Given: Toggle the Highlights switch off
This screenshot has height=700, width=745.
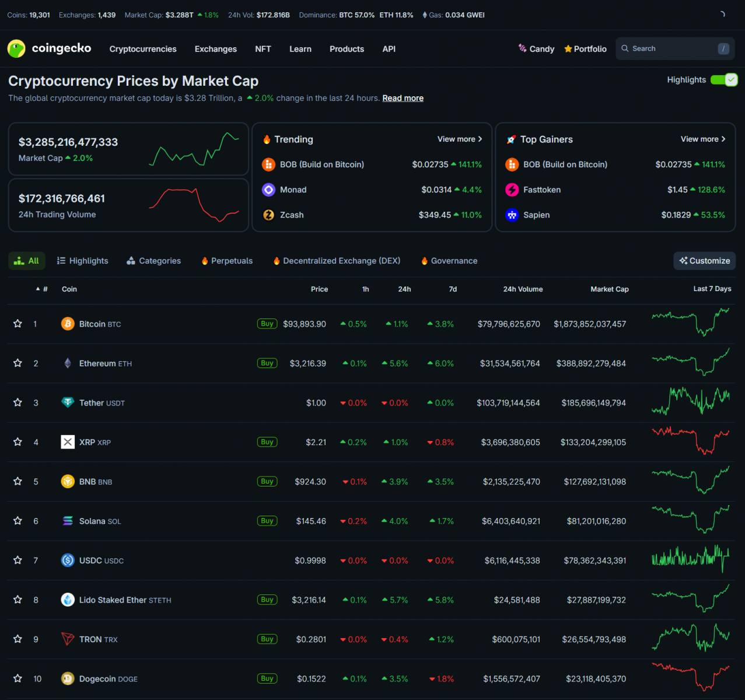Looking at the screenshot, I should coord(724,80).
